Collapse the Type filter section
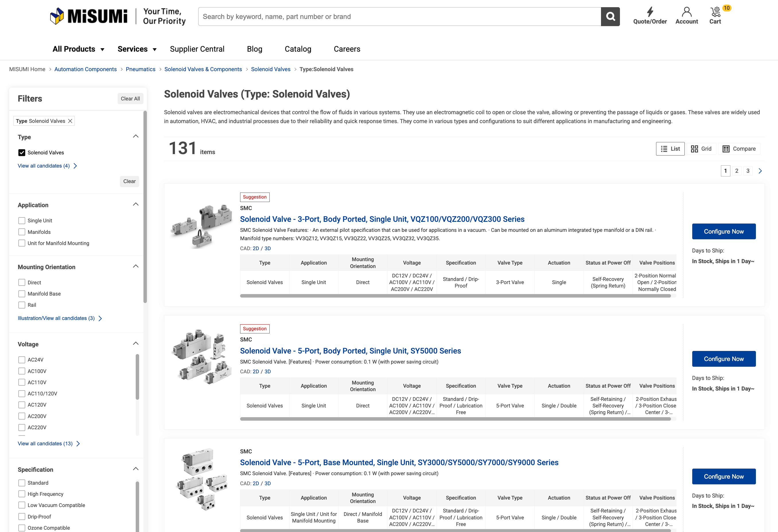This screenshot has width=778, height=532. point(136,136)
